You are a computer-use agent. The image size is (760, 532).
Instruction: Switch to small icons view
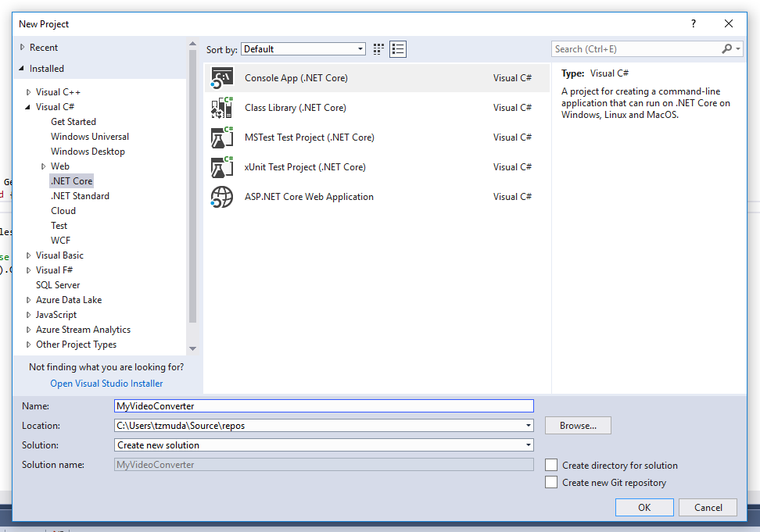pos(378,49)
